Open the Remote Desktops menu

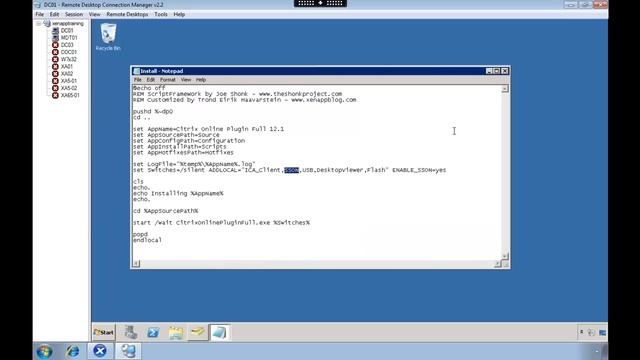click(x=127, y=14)
